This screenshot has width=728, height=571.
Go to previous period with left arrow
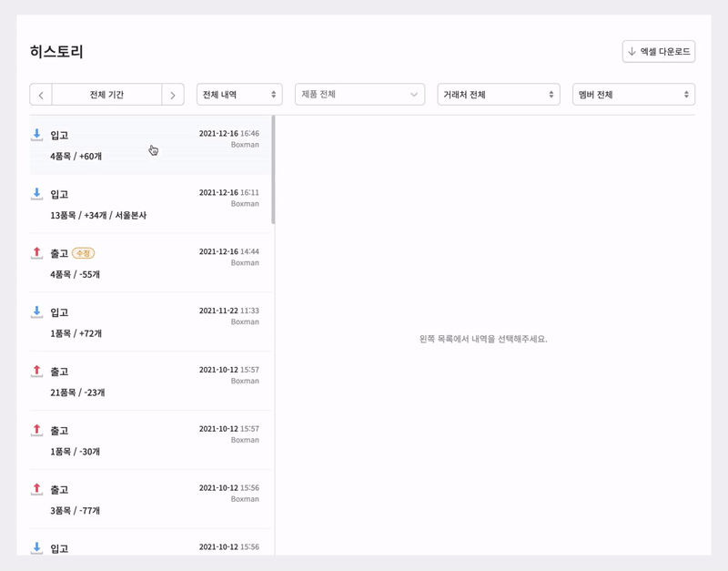pyautogui.click(x=41, y=95)
